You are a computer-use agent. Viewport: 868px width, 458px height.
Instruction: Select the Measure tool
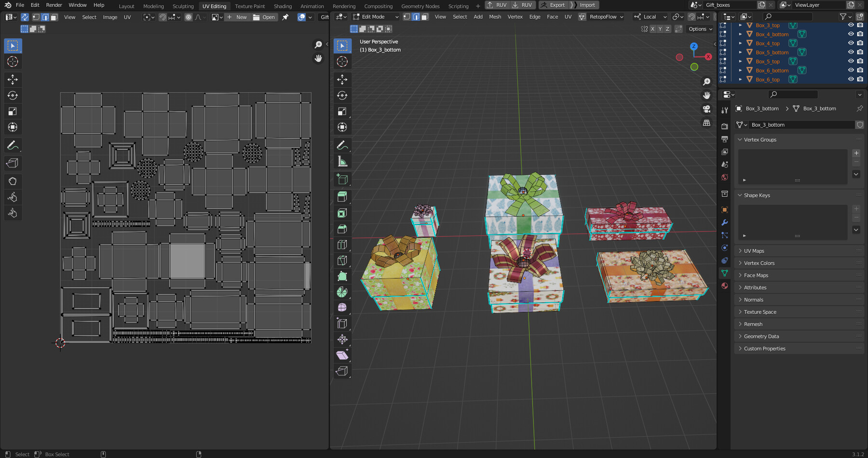(x=342, y=161)
